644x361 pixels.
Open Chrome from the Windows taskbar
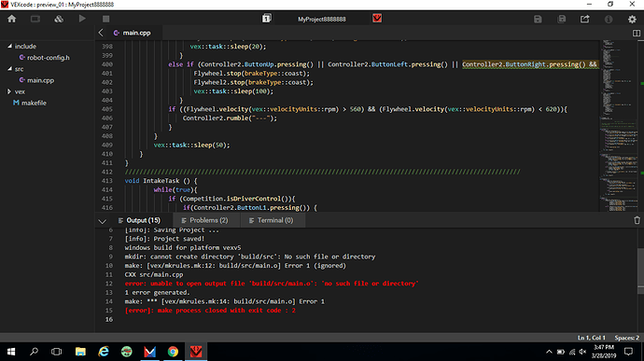pos(173,352)
